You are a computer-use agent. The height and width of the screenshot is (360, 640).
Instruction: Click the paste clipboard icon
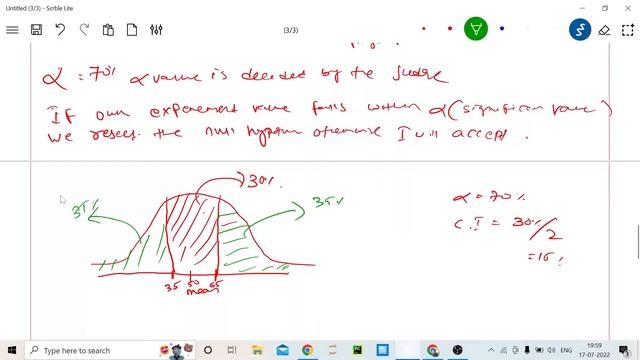click(108, 30)
